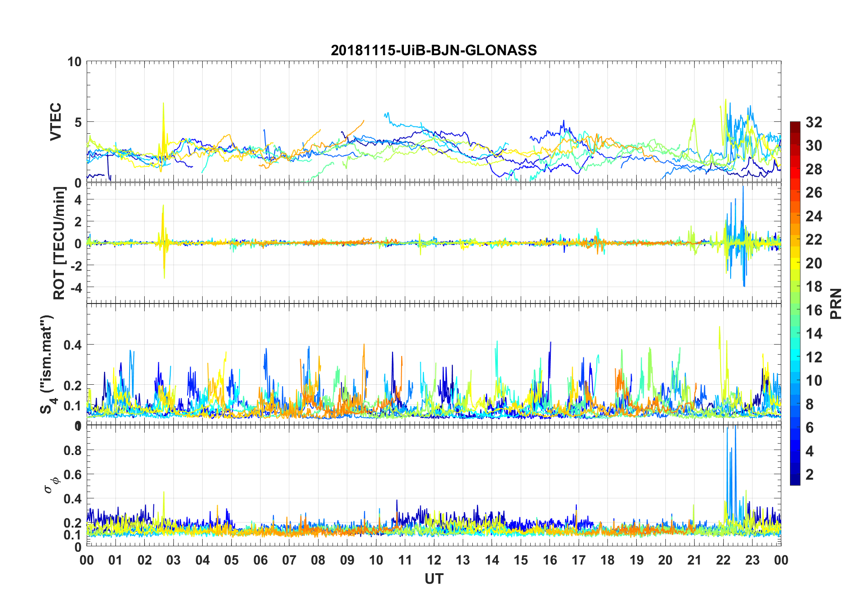Click the x-axis hour tick 19
The width and height of the screenshot is (868, 607).
(637, 560)
